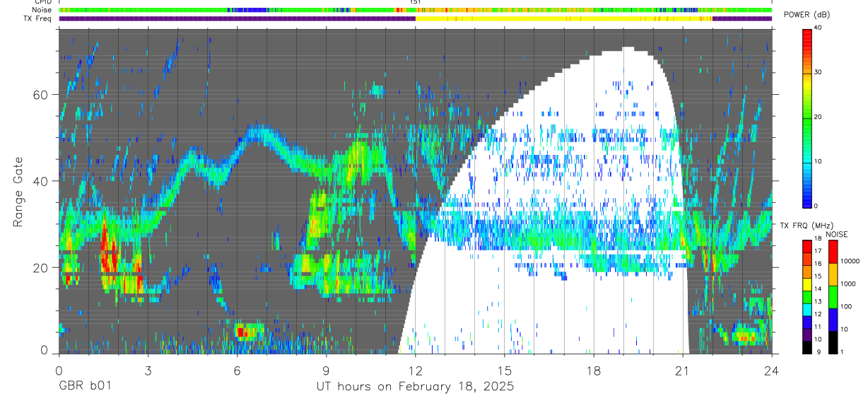Screen dimensions: 868x401
Task: Click the purple 10–11 MHz TX FRQ block
Action: (807, 335)
